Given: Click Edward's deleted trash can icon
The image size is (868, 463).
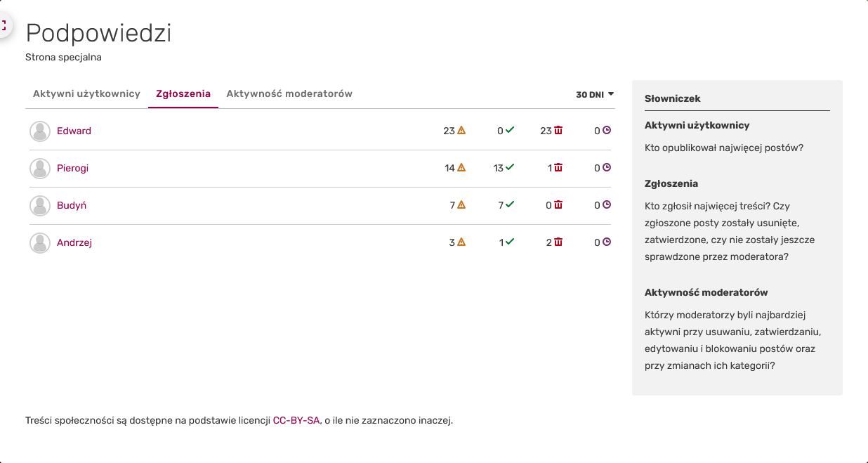Looking at the screenshot, I should pos(558,131).
